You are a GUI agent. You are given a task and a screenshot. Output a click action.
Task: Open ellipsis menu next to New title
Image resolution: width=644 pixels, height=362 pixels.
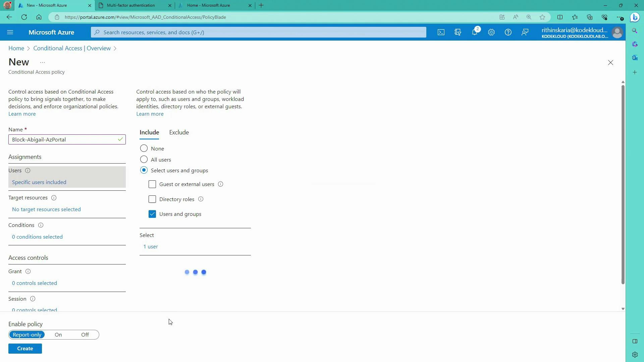tap(42, 62)
